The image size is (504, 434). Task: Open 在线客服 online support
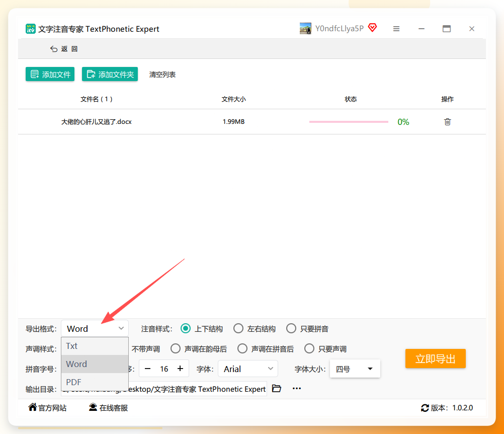click(x=108, y=408)
